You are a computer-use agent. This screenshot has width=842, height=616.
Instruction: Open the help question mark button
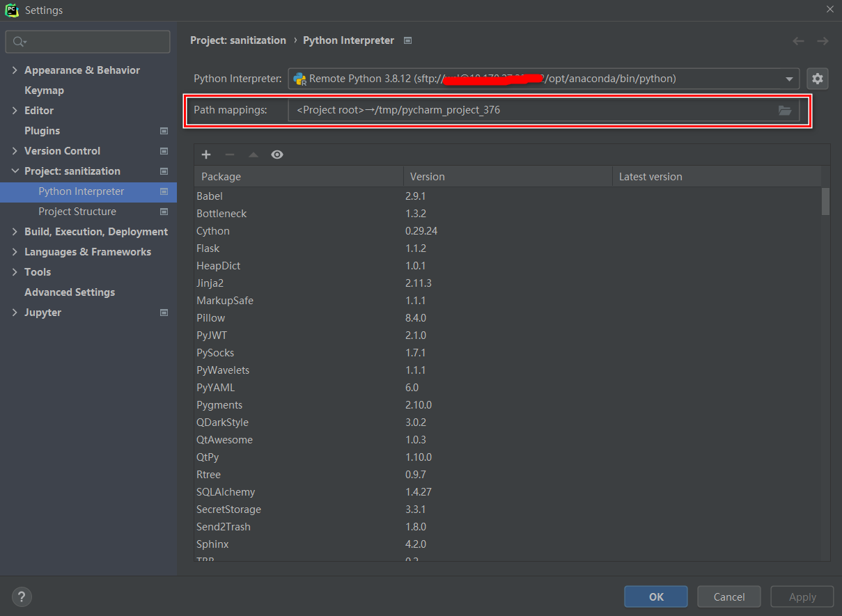point(22,597)
